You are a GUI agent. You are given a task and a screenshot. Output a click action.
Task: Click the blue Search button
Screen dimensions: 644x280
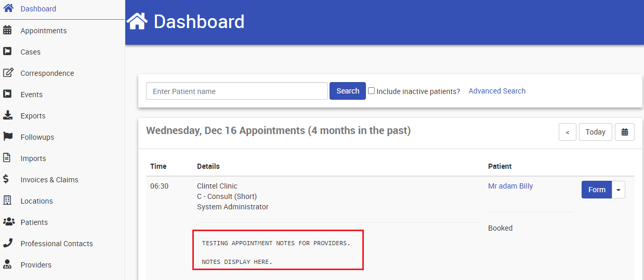[348, 91]
